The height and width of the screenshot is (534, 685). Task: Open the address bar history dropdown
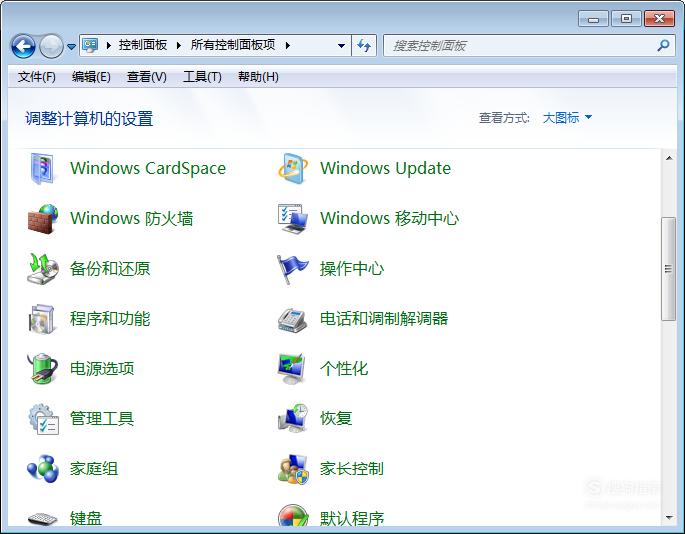pyautogui.click(x=342, y=45)
